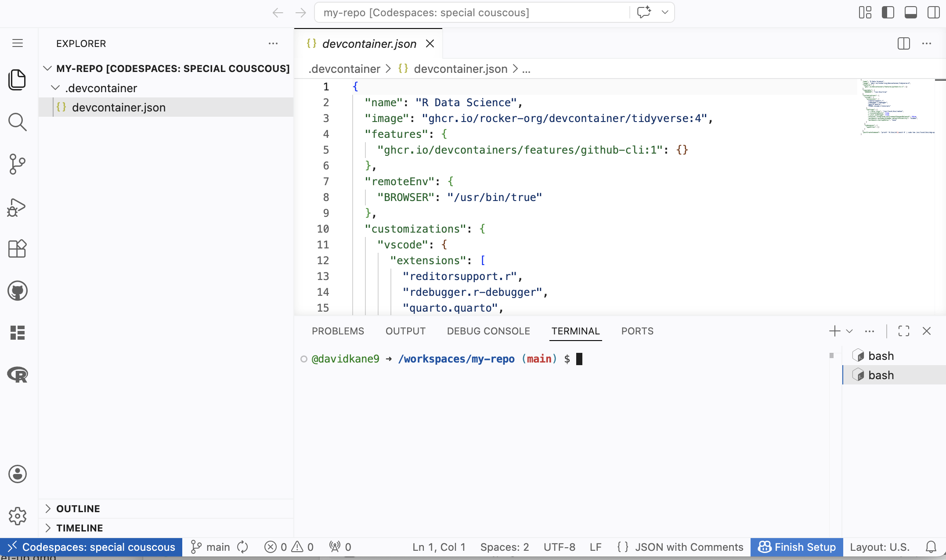Split the editor to the right
Viewport: 946px width, 560px height.
tap(903, 43)
